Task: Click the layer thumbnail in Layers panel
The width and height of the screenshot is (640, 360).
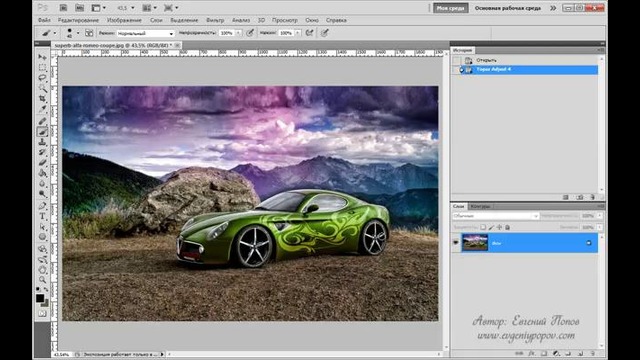Action: click(x=475, y=243)
